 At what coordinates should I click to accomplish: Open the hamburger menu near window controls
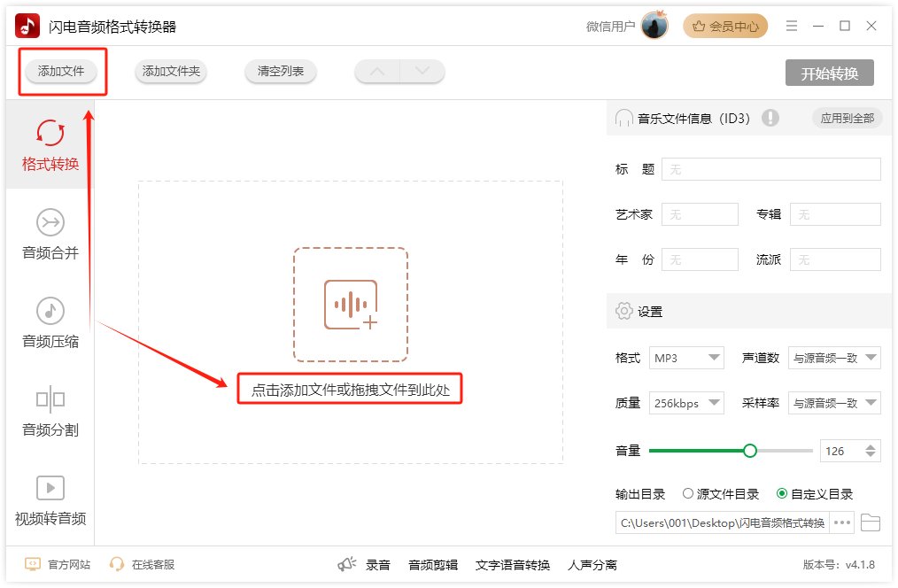[x=791, y=26]
